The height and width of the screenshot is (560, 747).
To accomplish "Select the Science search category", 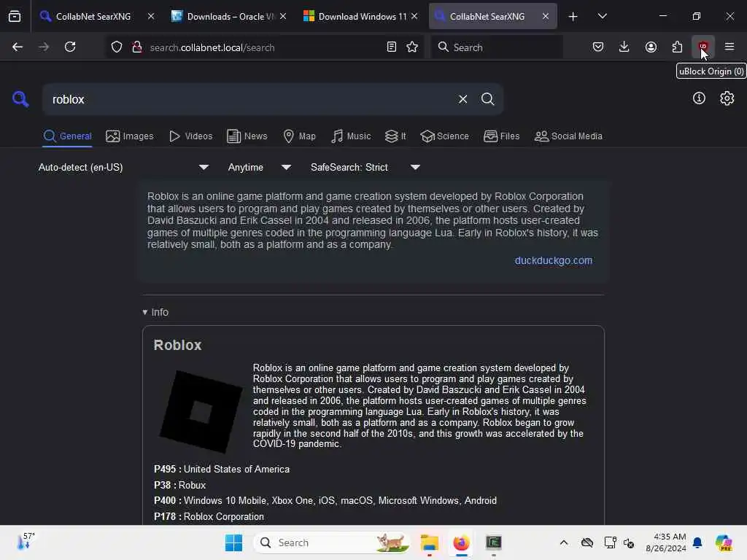I will point(444,136).
